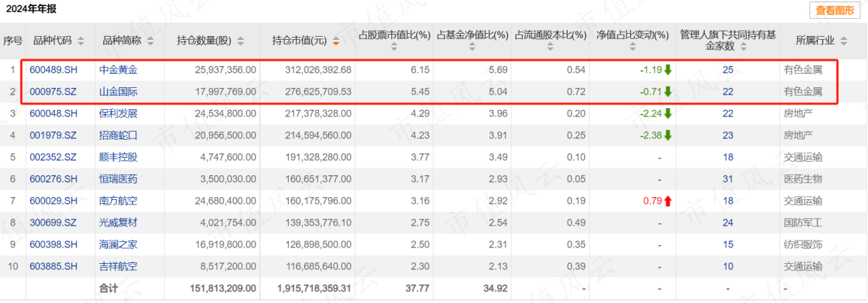This screenshot has height=303, width=868.
Task: Click green down arrow beside -2.24
Action: coord(668,114)
